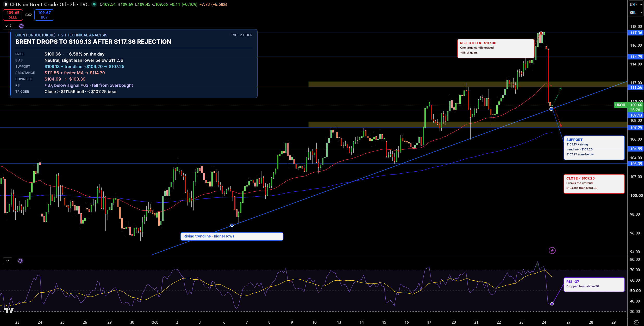644x326 pixels.
Task: Click the trendline anchor above the 'Rising trendline' label
Action: click(232, 225)
